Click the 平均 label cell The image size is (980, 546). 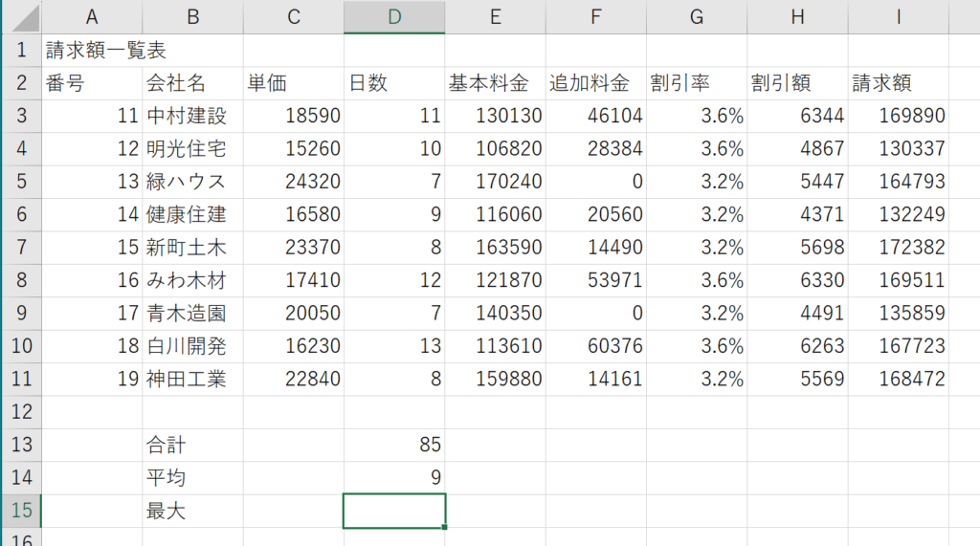click(192, 478)
